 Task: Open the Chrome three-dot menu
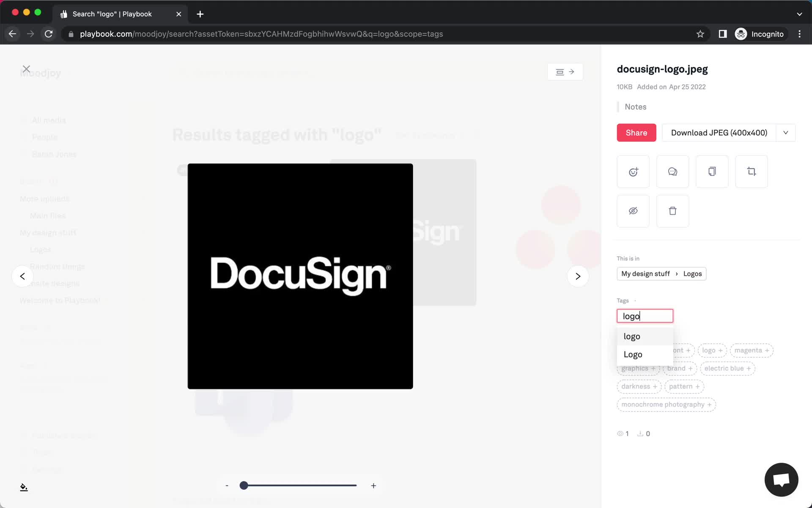click(x=799, y=34)
